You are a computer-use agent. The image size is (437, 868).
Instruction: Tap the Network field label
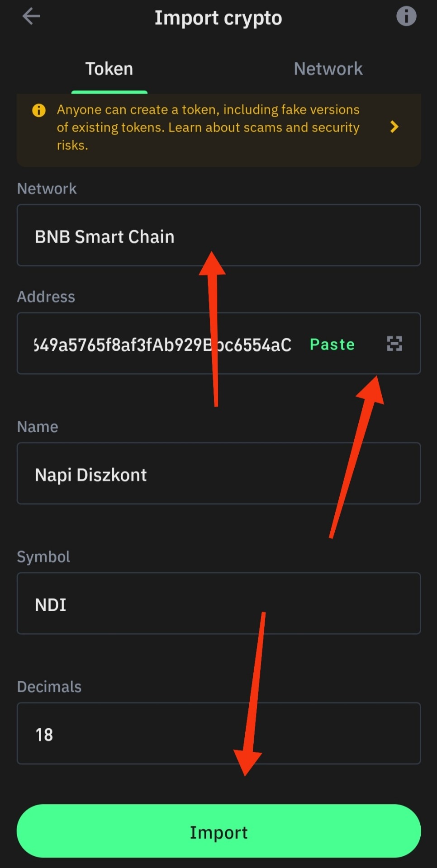[x=47, y=189]
